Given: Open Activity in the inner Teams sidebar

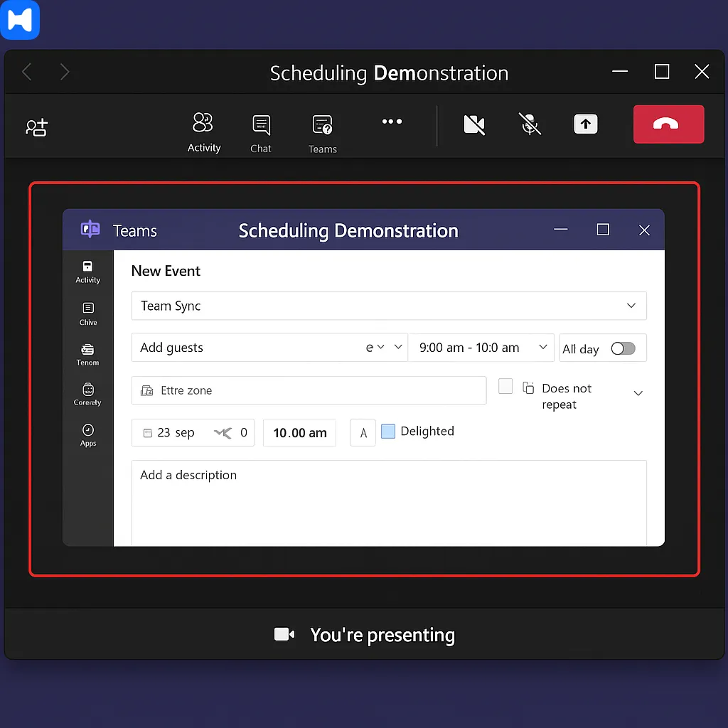Looking at the screenshot, I should pos(87,272).
